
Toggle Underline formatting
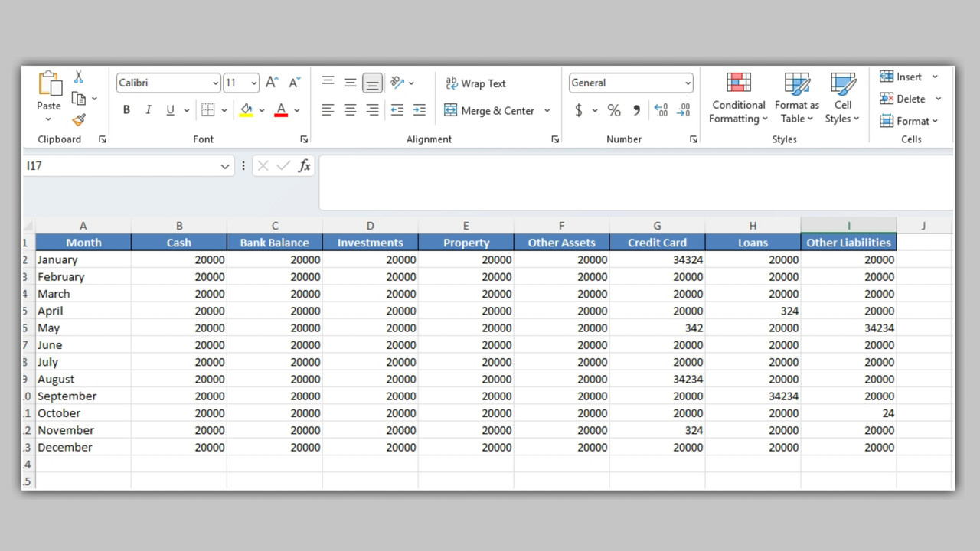(x=170, y=110)
